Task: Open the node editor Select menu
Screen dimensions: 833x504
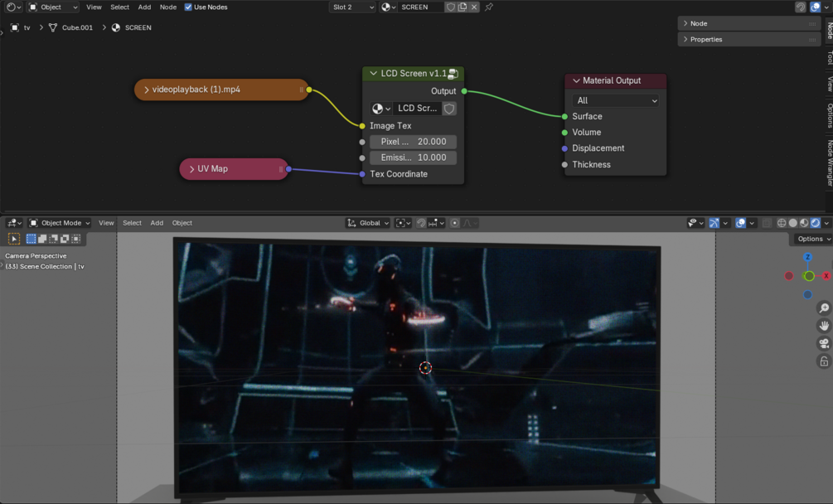Action: click(x=119, y=7)
